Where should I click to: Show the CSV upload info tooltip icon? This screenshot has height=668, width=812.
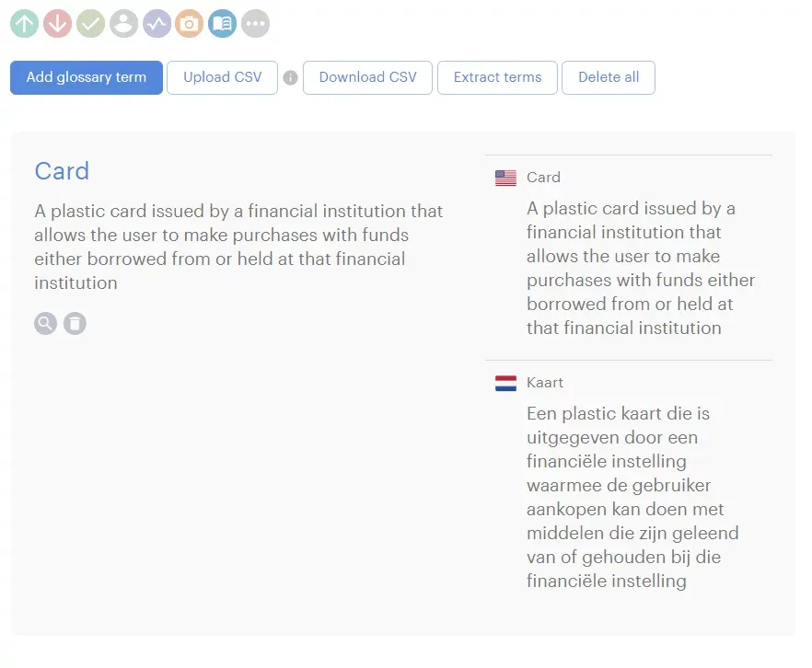[290, 78]
